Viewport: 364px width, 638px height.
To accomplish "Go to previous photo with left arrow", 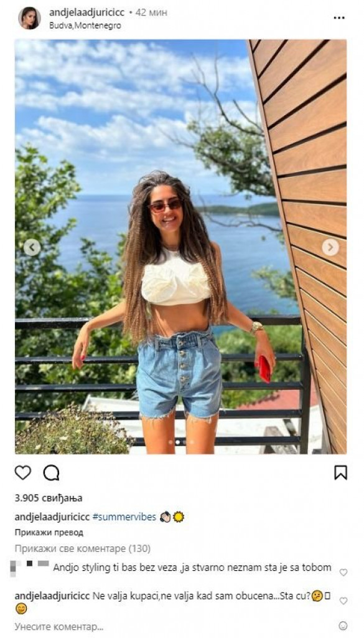I will (x=32, y=247).
